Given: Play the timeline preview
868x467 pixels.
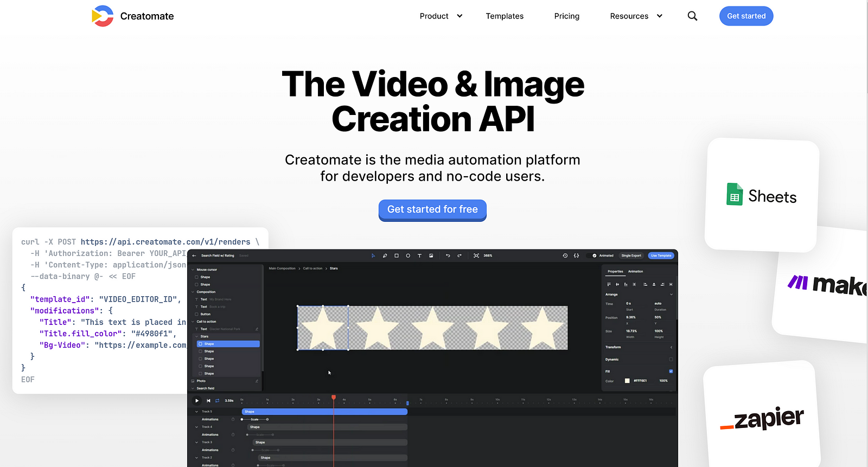Looking at the screenshot, I should point(197,401).
